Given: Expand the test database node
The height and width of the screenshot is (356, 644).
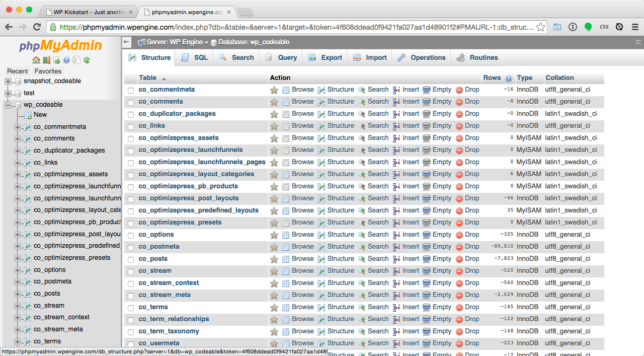Looking at the screenshot, I should pos(8,93).
